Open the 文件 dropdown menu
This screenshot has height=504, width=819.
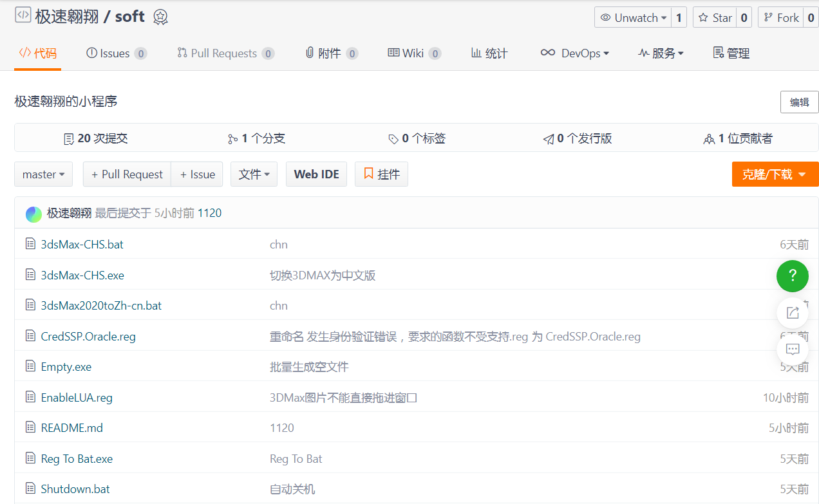(x=254, y=174)
